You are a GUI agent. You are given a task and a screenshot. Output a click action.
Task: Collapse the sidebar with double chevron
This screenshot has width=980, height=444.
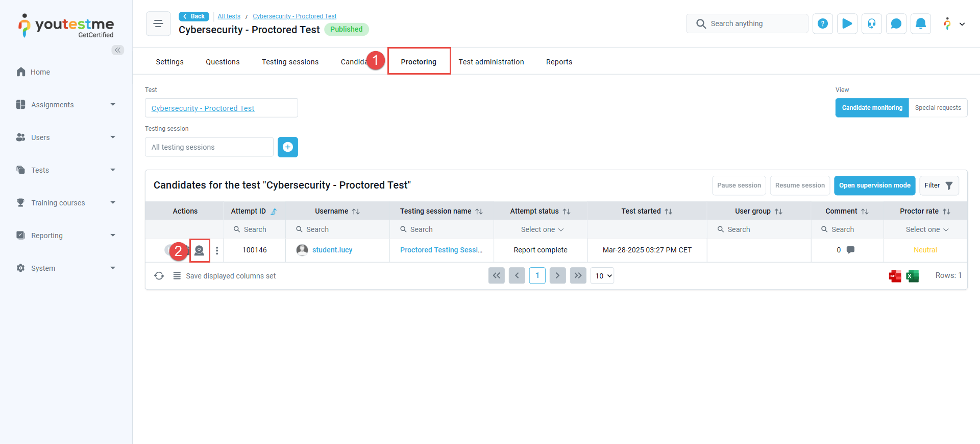point(118,50)
